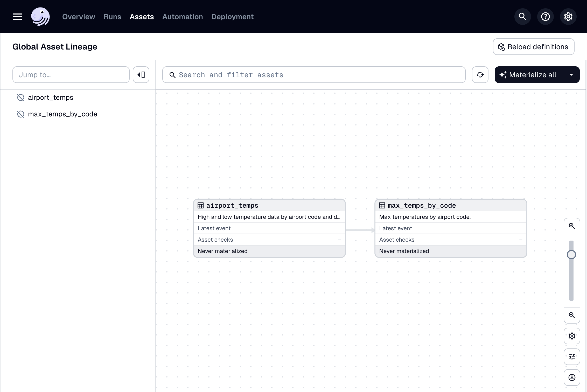Switch to the Runs tab
This screenshot has width=587, height=392.
pos(112,17)
